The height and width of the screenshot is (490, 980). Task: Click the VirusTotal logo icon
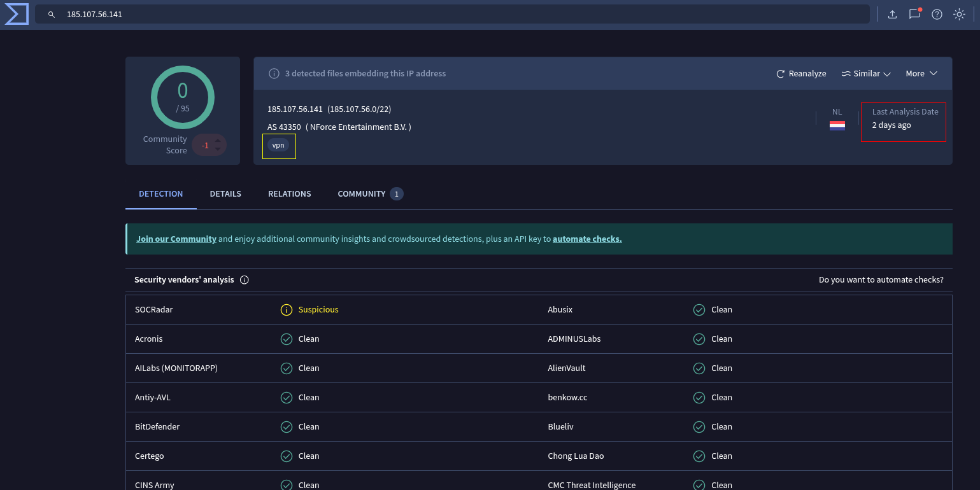17,14
